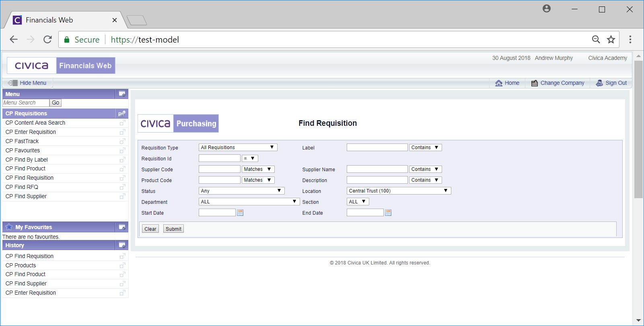
Task: Click the Menu Search field
Action: 26,103
